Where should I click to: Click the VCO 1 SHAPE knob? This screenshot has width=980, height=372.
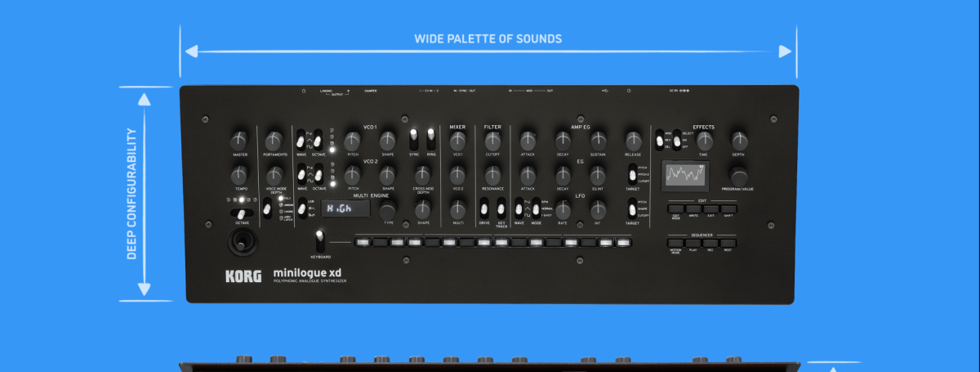[x=388, y=140]
